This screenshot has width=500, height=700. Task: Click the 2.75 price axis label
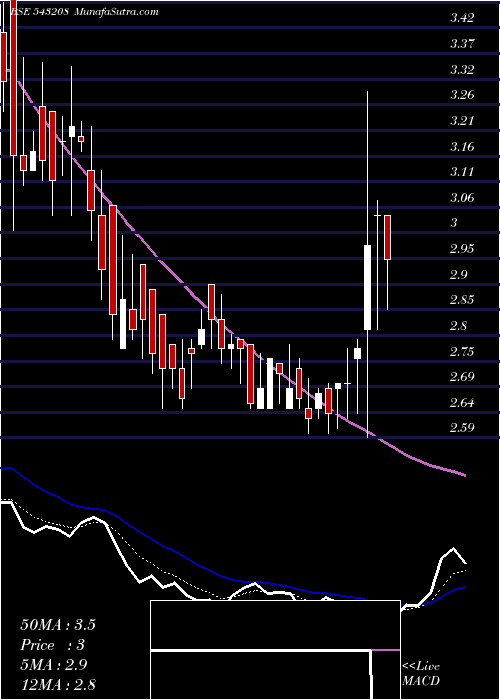tap(462, 351)
